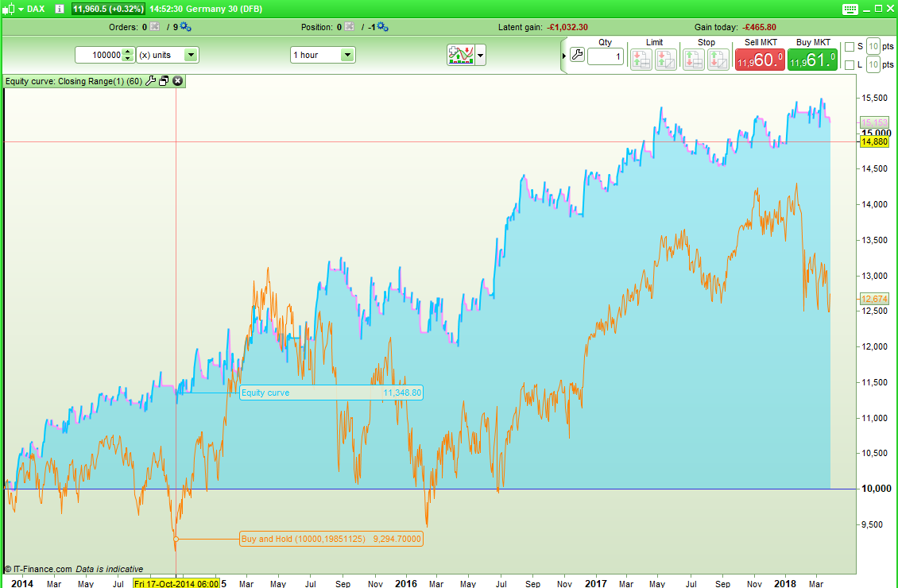The image size is (898, 588).
Task: Open trading panel wrench settings
Action: tap(577, 55)
